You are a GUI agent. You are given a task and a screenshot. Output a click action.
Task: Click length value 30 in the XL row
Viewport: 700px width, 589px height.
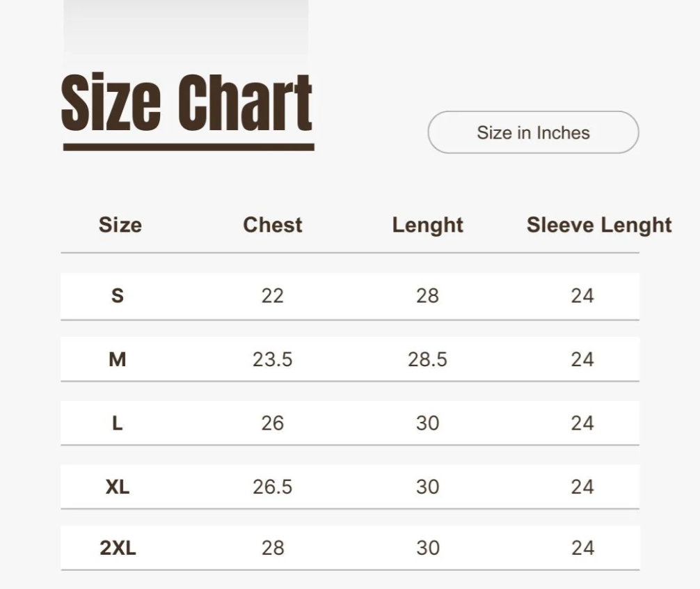coord(427,487)
